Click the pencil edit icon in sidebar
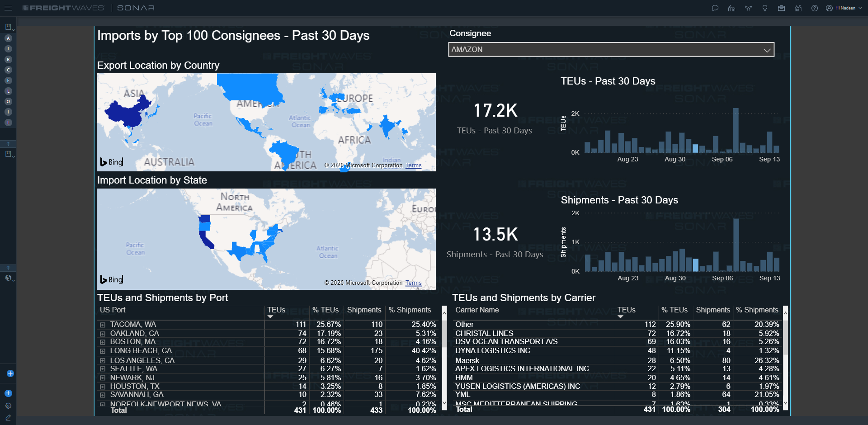868x425 pixels. (x=8, y=417)
